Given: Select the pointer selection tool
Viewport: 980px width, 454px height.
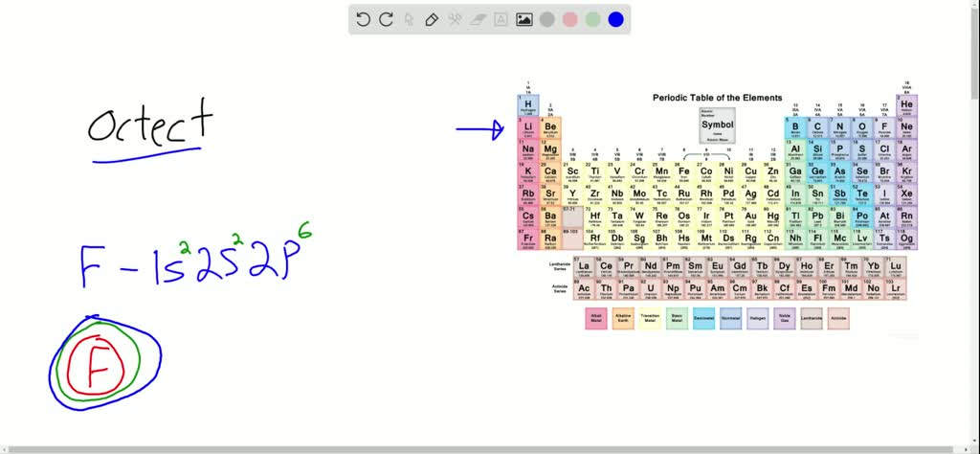Looking at the screenshot, I should [410, 19].
